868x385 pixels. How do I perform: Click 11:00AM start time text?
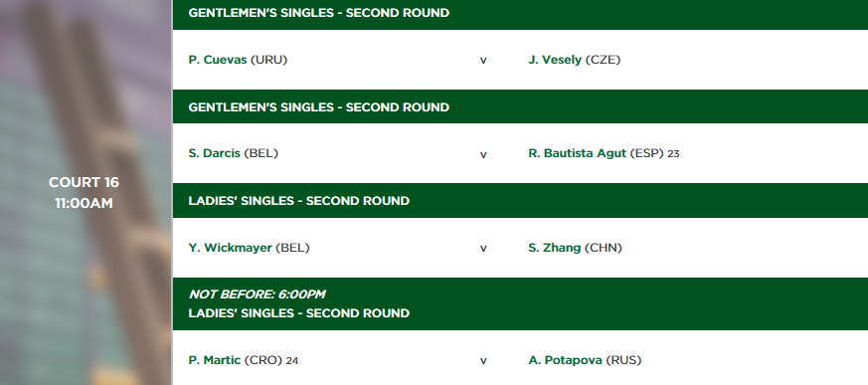click(x=84, y=203)
